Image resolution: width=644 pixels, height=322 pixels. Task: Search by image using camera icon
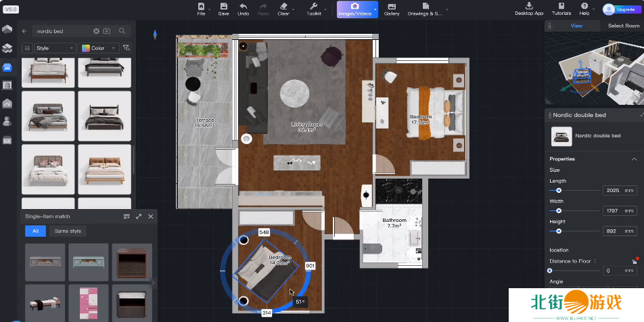pyautogui.click(x=107, y=31)
